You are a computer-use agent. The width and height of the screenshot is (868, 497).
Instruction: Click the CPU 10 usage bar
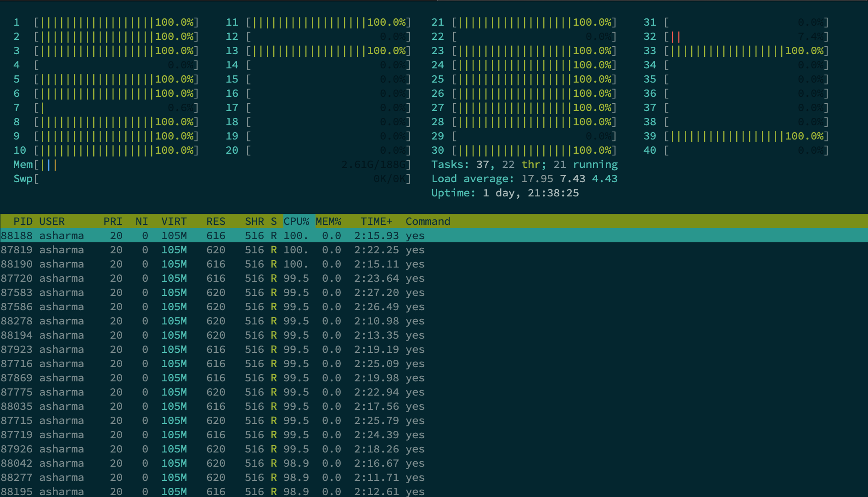click(106, 150)
